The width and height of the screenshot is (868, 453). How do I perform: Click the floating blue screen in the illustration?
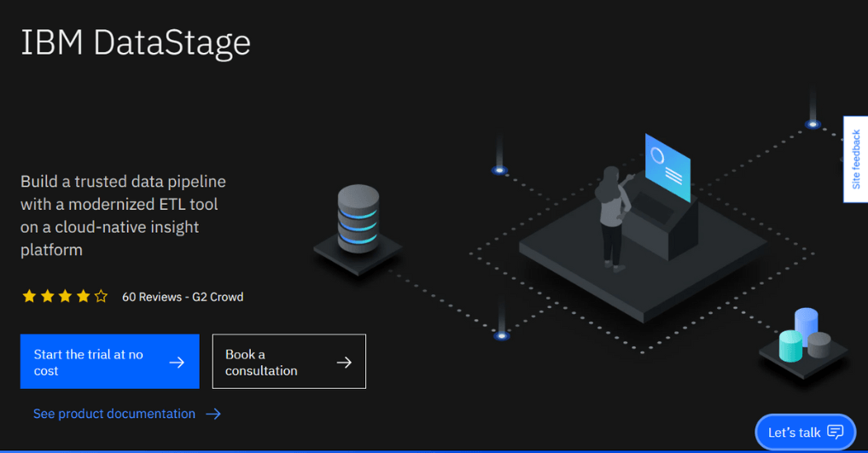pyautogui.click(x=668, y=165)
